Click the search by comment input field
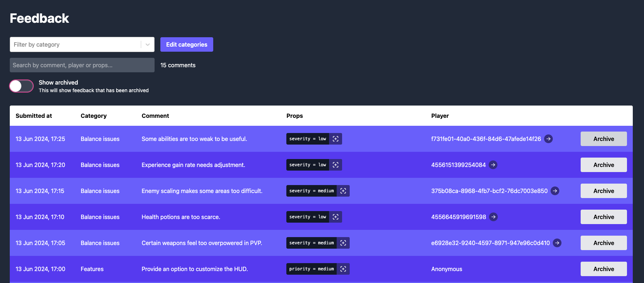The image size is (644, 283). click(82, 65)
